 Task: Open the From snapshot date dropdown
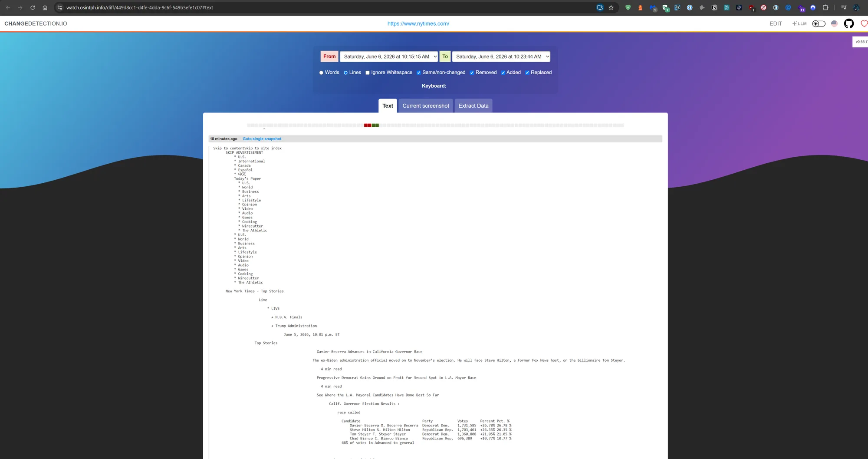(x=389, y=56)
